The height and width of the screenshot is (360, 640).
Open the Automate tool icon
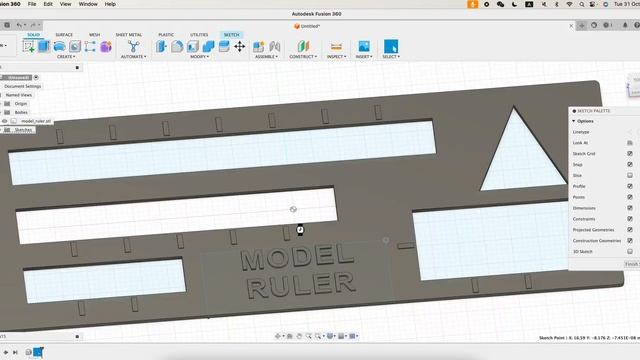click(133, 46)
